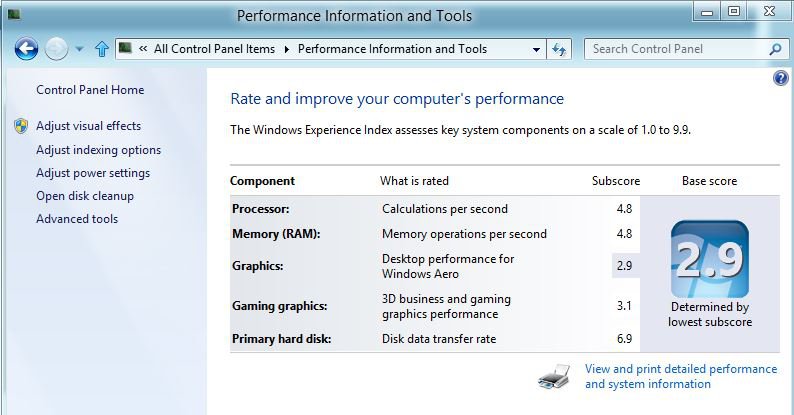Click the refresh icon beside the address bar
The image size is (794, 415).
tap(559, 49)
